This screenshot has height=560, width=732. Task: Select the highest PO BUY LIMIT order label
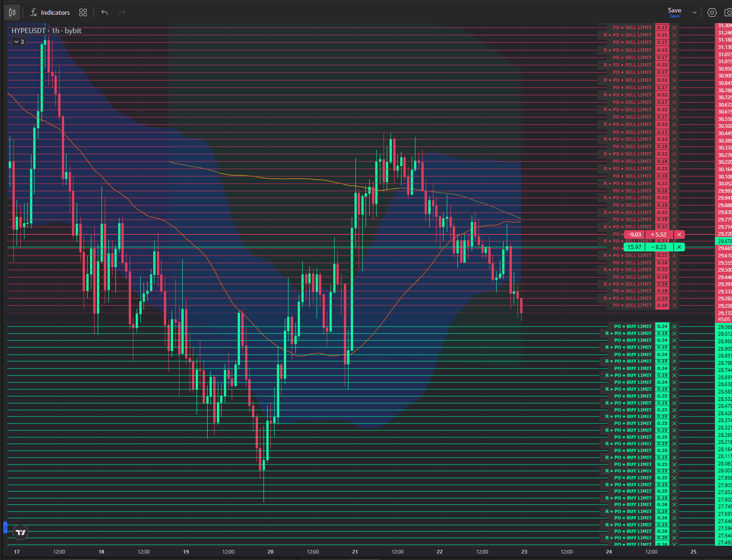[x=633, y=327]
